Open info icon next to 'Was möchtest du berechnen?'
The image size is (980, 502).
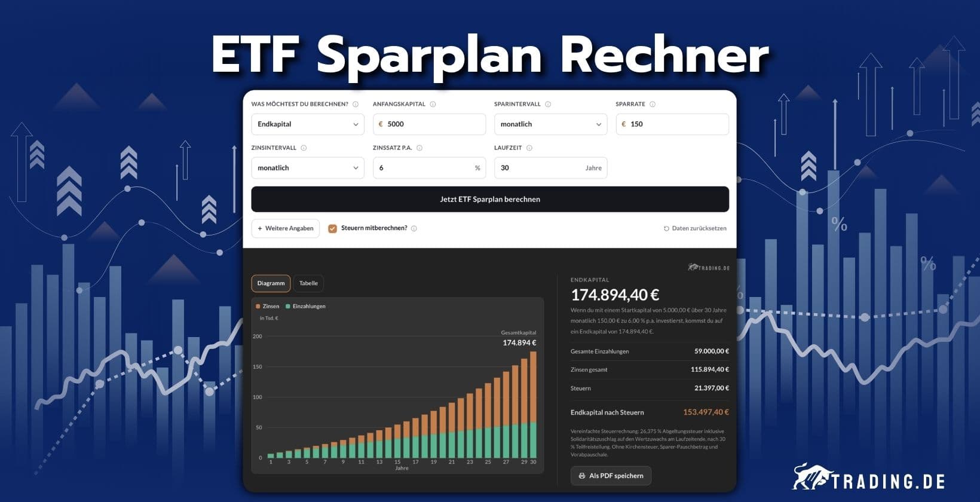(x=356, y=104)
